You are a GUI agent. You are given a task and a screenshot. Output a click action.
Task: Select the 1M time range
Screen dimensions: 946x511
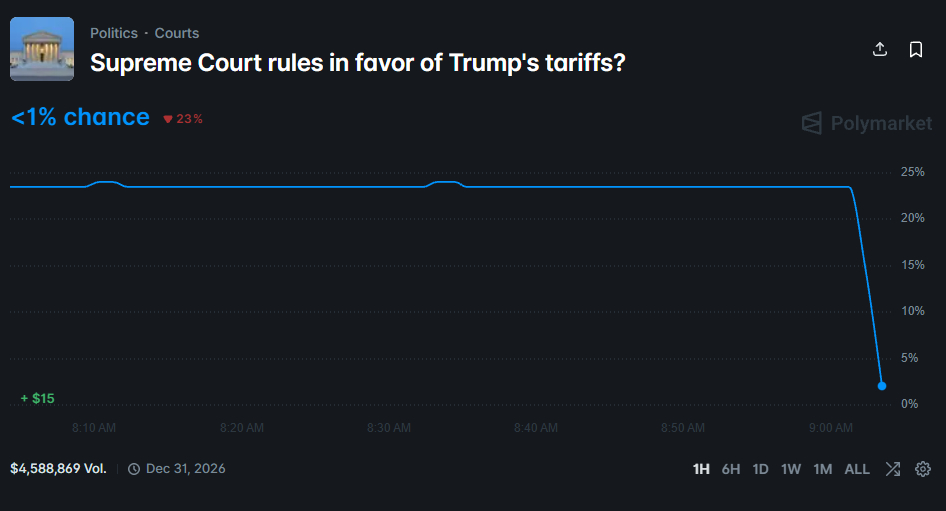click(x=822, y=469)
